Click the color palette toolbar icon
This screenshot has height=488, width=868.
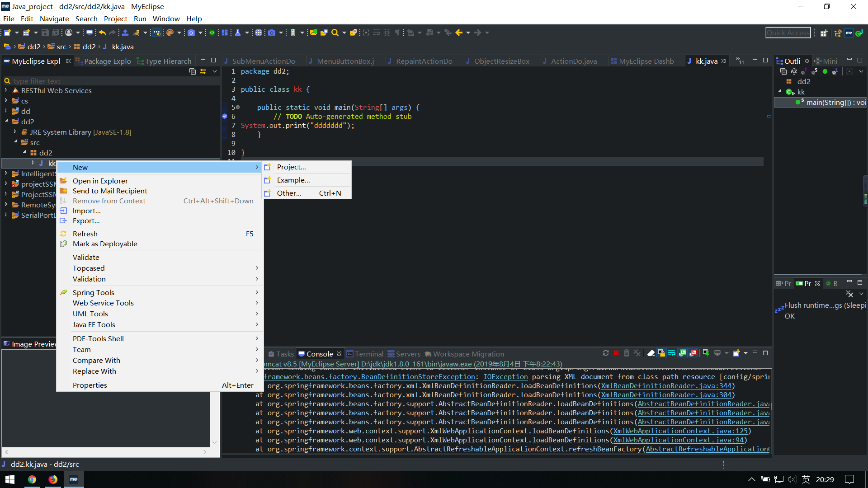coord(170,33)
